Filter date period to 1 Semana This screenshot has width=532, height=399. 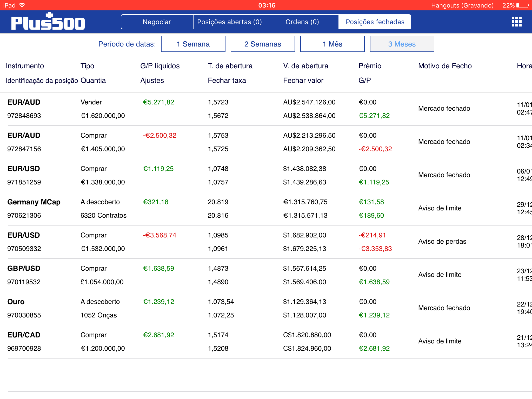coord(193,44)
